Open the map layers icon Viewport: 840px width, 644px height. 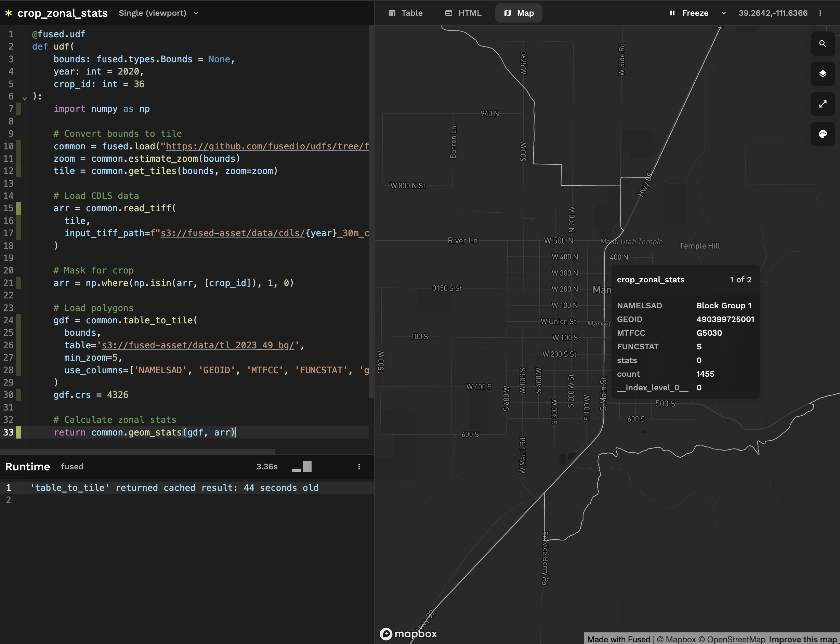click(x=822, y=73)
